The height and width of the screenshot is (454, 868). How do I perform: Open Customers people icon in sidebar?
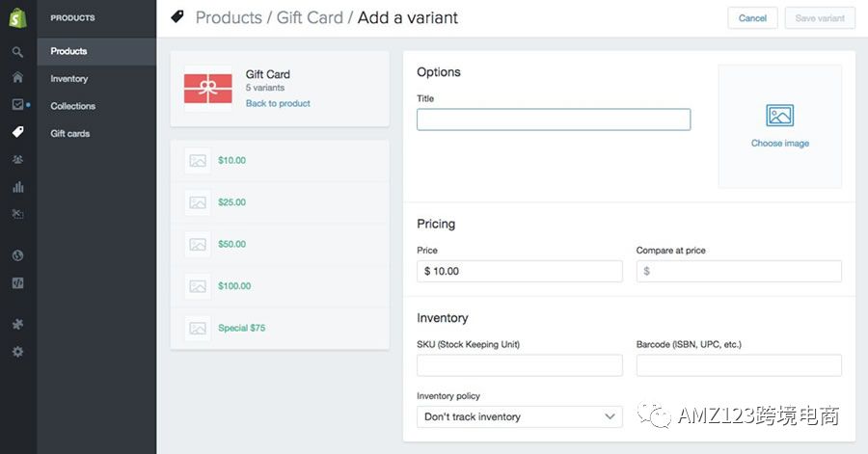17,159
